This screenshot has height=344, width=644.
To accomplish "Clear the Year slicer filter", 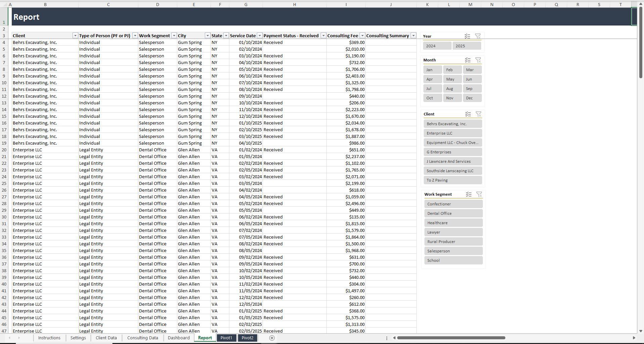I will click(x=478, y=36).
